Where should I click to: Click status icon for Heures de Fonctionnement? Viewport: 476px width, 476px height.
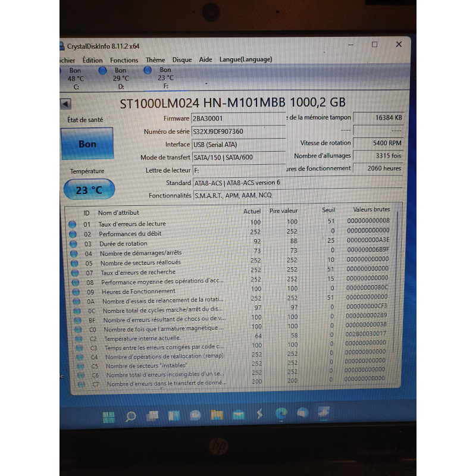(x=74, y=292)
